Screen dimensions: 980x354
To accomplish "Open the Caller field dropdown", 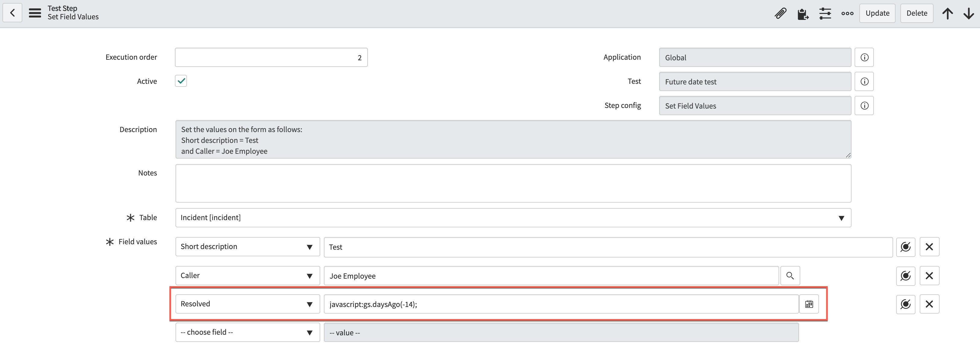I will pos(248,276).
